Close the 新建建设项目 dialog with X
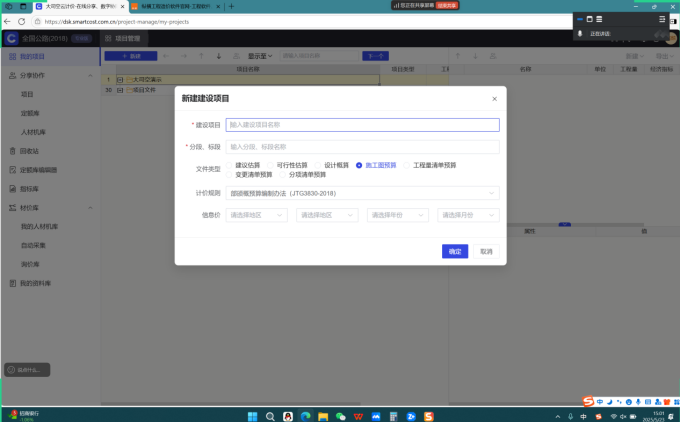This screenshot has width=680, height=422. coord(494,99)
